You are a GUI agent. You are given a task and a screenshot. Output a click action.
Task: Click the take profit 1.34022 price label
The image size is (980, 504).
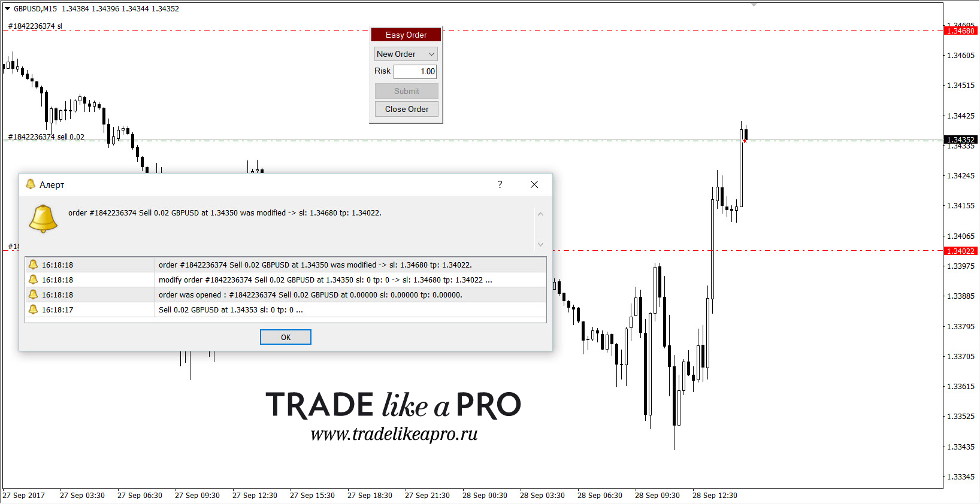coord(961,251)
